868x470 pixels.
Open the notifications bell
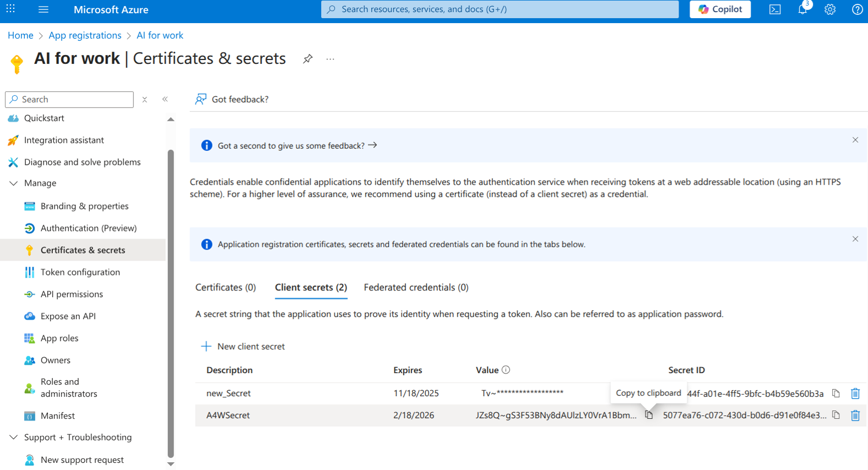click(802, 9)
